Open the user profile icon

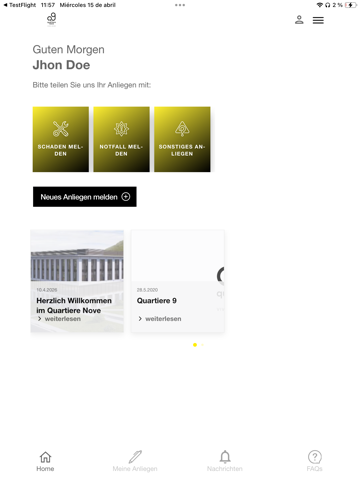299,20
